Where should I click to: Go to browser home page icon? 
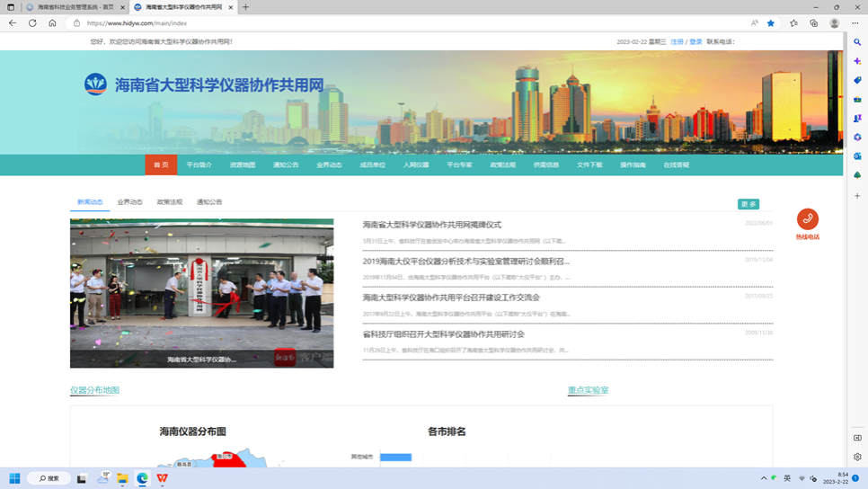point(52,23)
